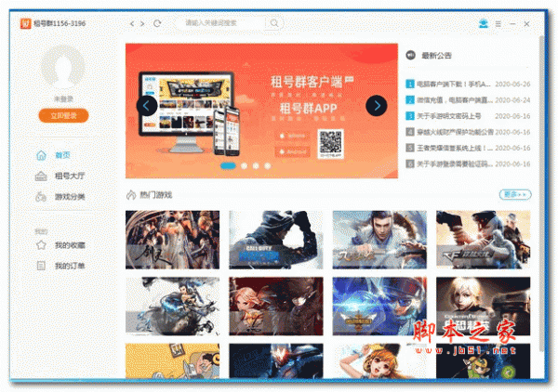Open the blue armored hero game thumbnail
This screenshot has height=392, width=558.
coord(379,307)
